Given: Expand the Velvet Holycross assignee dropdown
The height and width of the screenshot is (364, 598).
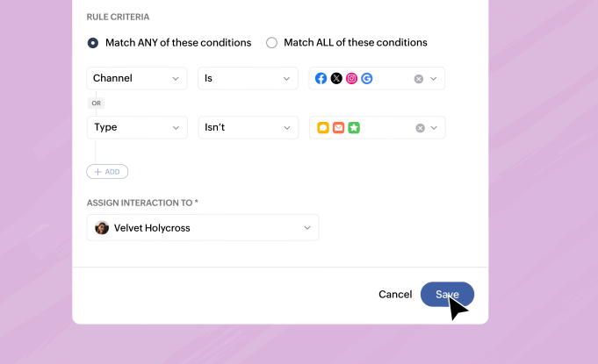Looking at the screenshot, I should 203,228.
